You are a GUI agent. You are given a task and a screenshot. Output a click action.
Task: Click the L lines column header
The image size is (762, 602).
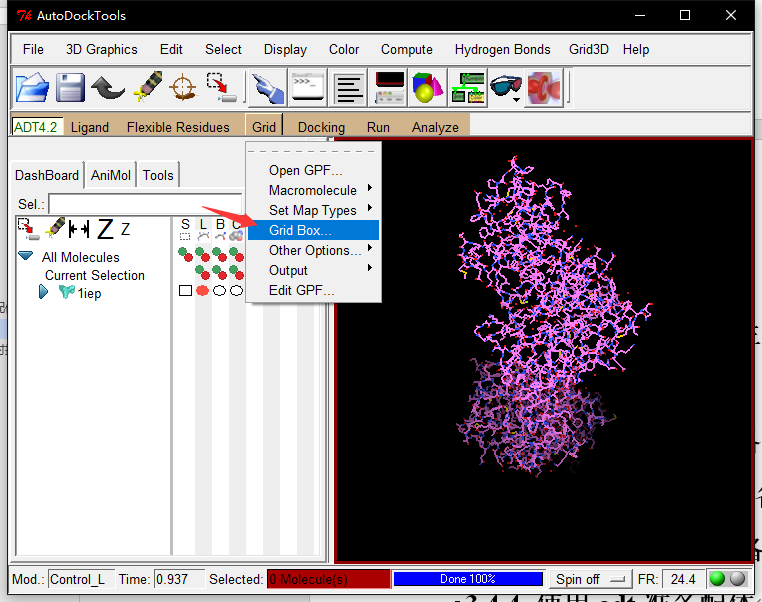pyautogui.click(x=203, y=229)
